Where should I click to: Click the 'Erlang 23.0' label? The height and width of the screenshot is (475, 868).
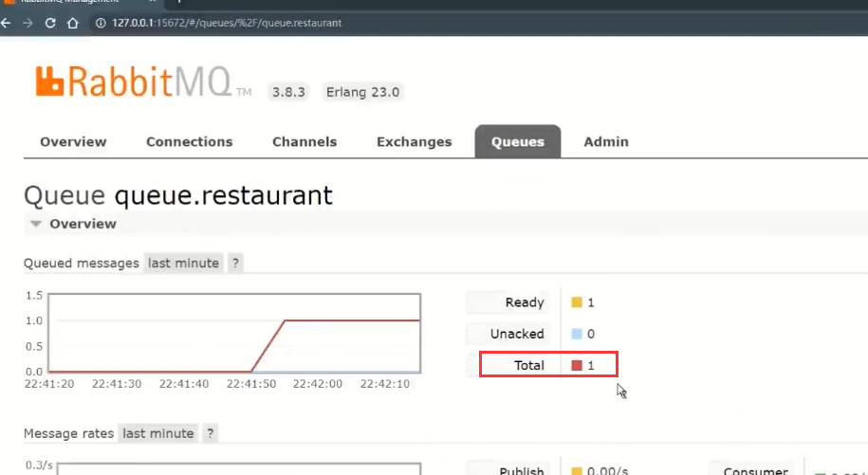pyautogui.click(x=362, y=92)
